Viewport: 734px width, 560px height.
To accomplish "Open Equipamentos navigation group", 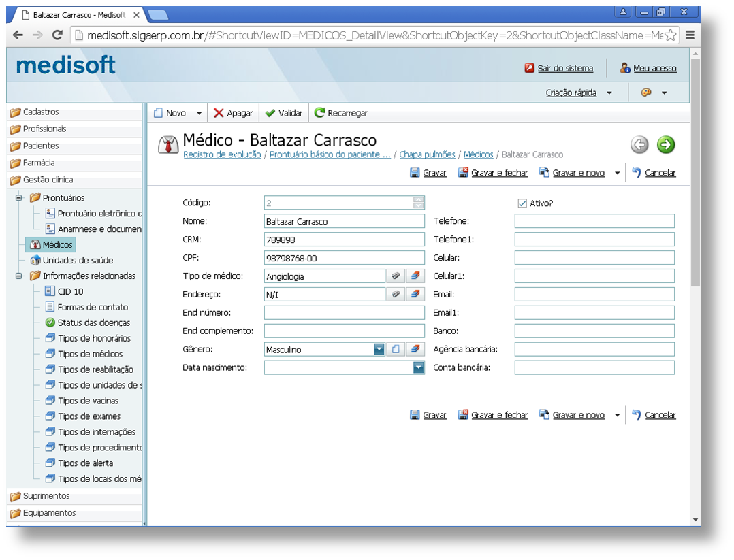I will coord(75,513).
